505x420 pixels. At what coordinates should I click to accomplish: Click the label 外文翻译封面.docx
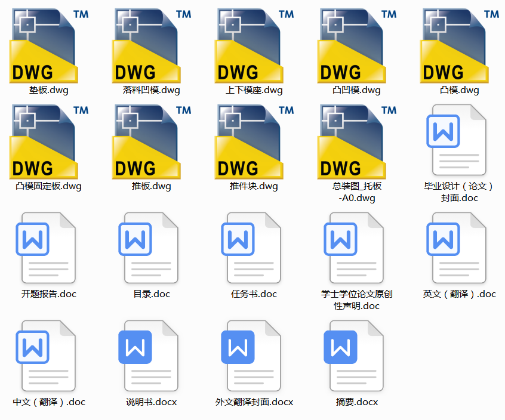[x=254, y=402]
